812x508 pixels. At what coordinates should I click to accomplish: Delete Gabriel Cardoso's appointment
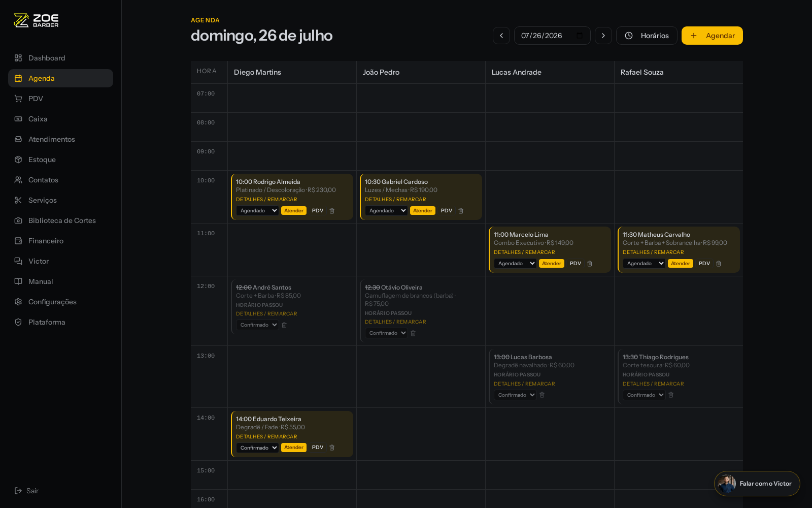coord(461,211)
